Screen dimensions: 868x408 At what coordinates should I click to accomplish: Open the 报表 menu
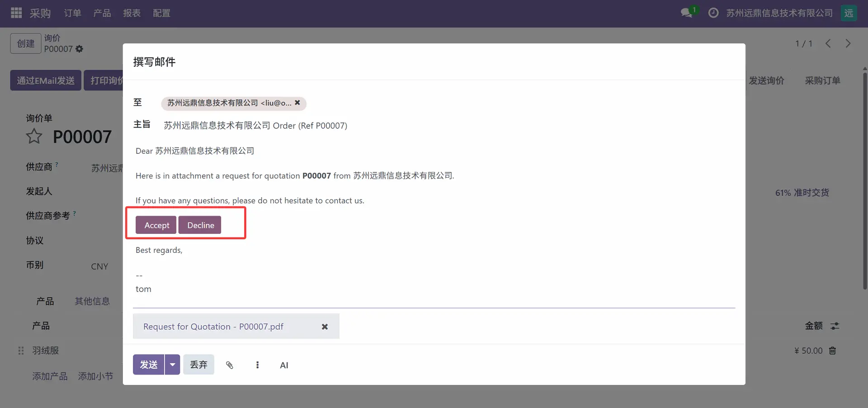tap(132, 13)
